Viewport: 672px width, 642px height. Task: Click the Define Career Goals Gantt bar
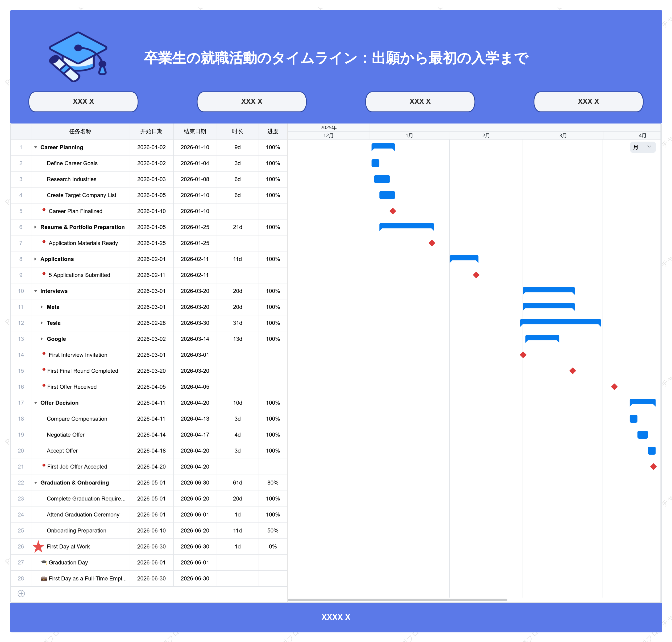click(x=375, y=163)
